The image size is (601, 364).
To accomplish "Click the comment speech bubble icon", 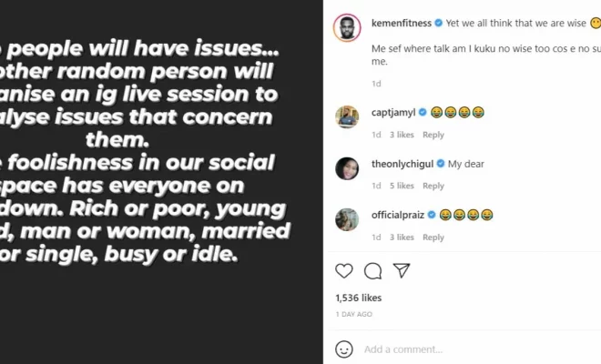I will (x=372, y=270).
